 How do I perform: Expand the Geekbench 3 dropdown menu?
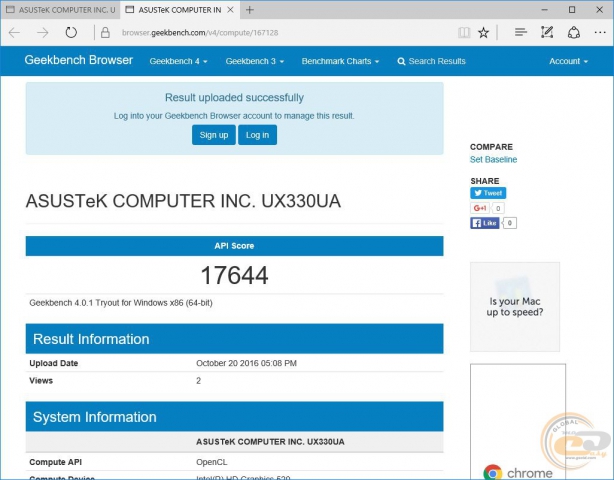(x=255, y=61)
